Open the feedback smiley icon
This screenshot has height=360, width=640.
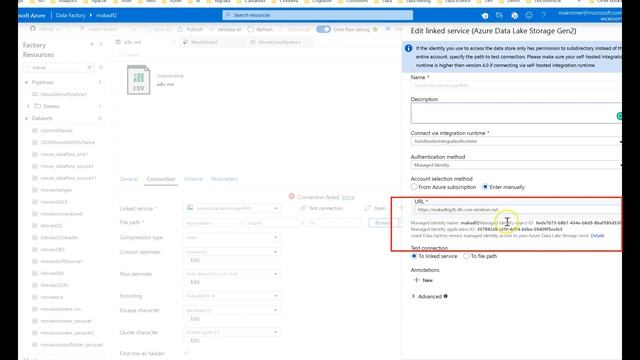pyautogui.click(x=529, y=16)
